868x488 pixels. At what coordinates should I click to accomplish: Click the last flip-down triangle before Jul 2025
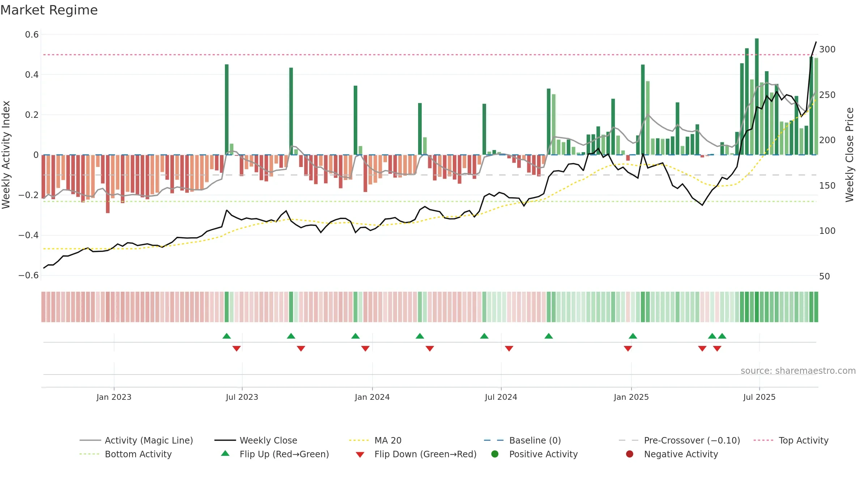[717, 348]
